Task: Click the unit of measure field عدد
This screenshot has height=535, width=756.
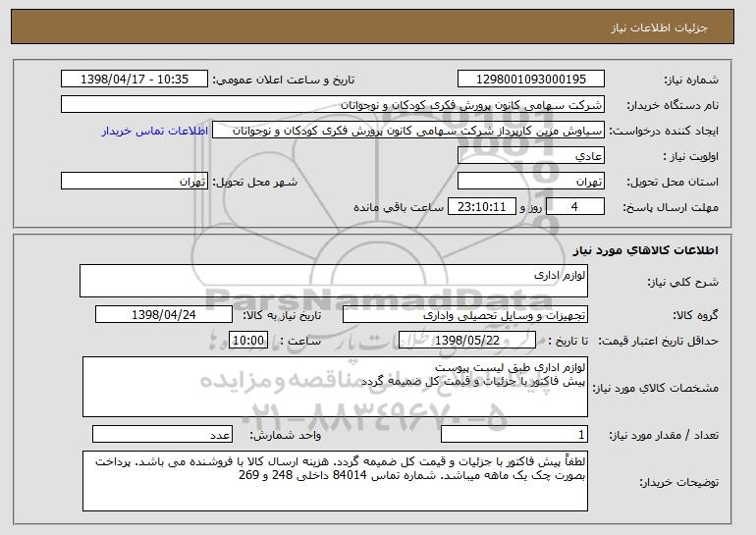Action: pos(162,434)
